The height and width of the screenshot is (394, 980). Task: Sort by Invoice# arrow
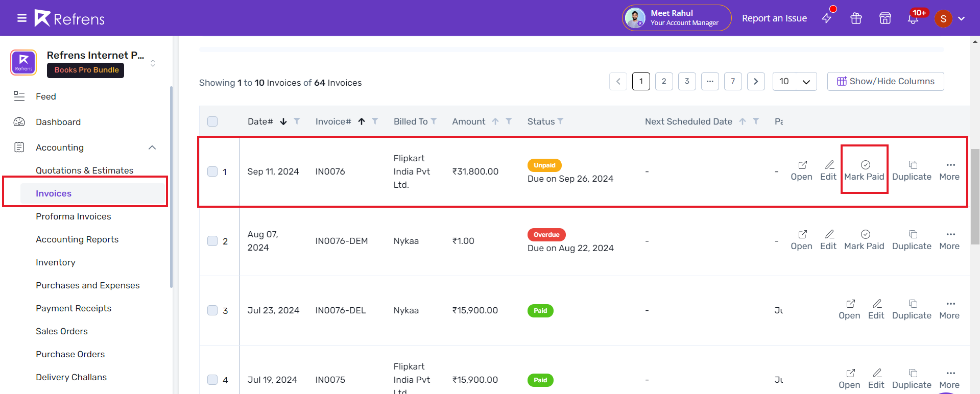(x=362, y=121)
